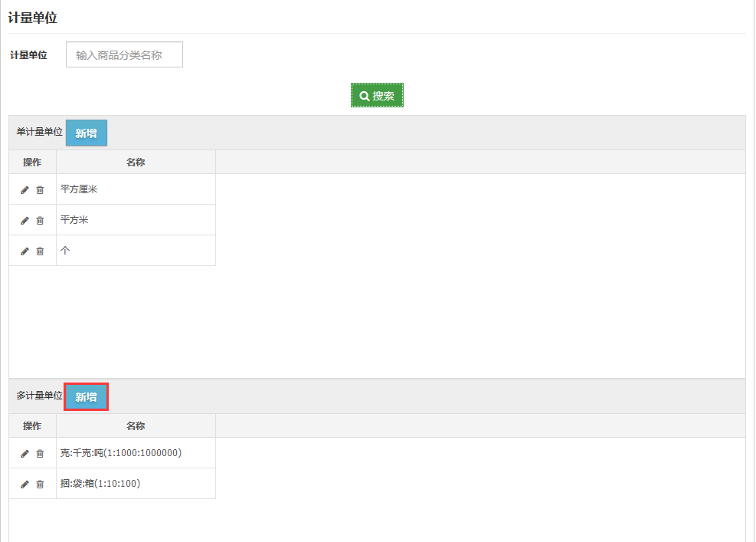Delete the 平方厘米 unit row
Image resolution: width=756 pixels, height=542 pixels.
coord(40,190)
